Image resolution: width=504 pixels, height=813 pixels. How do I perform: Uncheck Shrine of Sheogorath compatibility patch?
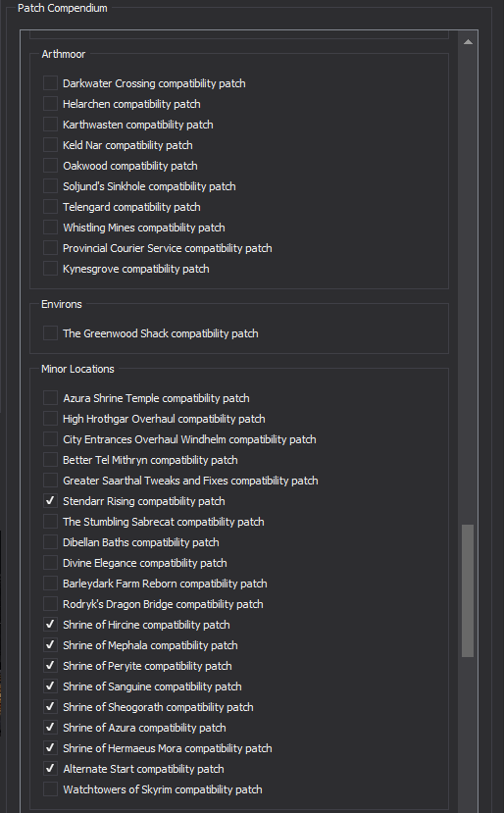50,707
